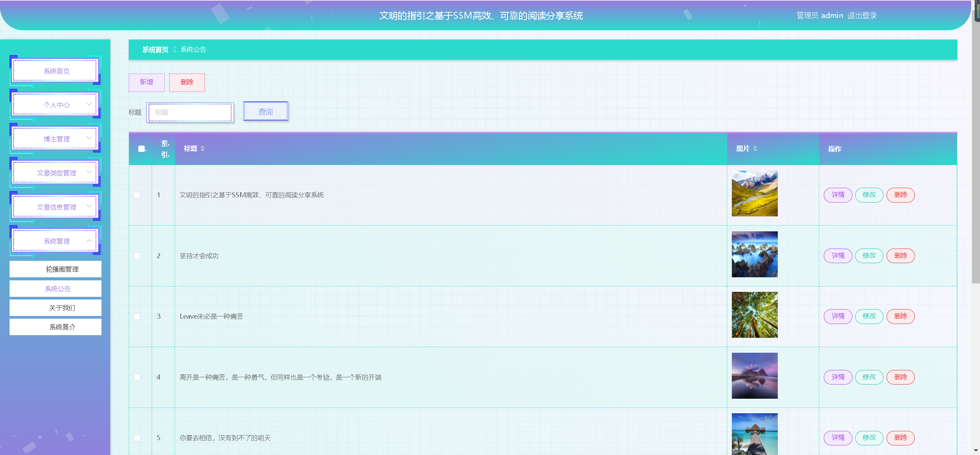The width and height of the screenshot is (980, 455).
Task: Expand the 博主管理 sidebar menu
Action: 56,139
